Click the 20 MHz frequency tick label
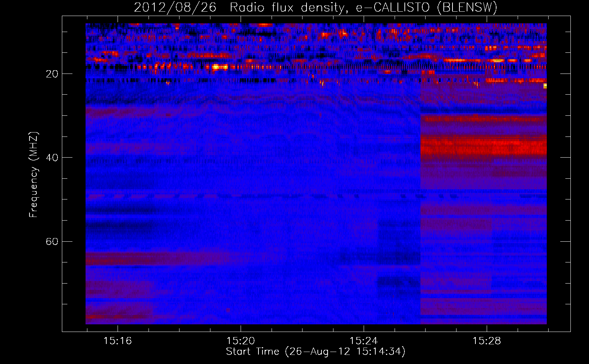This screenshot has height=364, width=589. [52, 74]
